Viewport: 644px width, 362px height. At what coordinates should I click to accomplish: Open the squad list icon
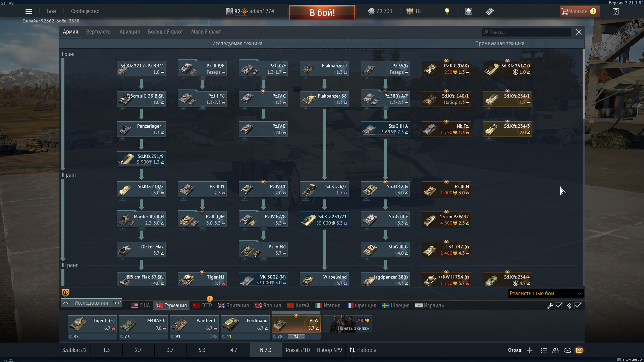coord(544,350)
